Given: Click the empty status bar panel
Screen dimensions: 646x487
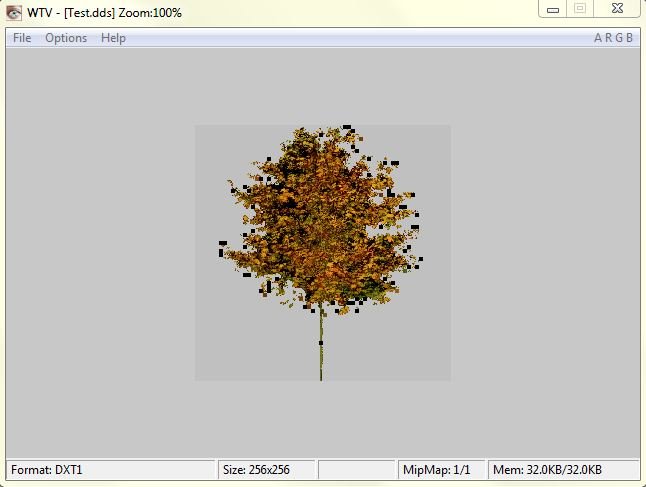Looking at the screenshot, I should pos(357,469).
